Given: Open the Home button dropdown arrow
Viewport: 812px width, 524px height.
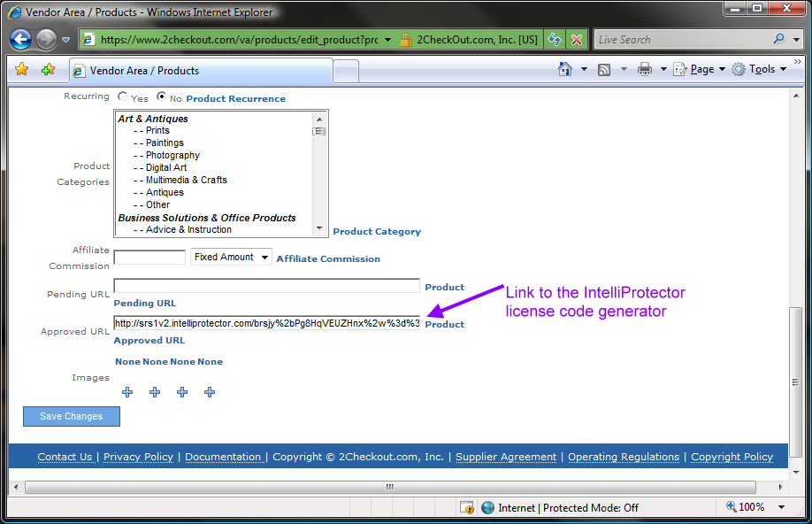Looking at the screenshot, I should (584, 69).
